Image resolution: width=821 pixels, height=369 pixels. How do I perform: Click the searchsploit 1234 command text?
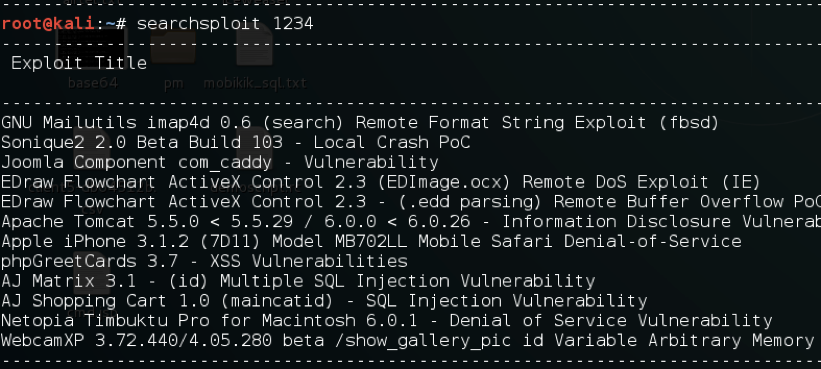pyautogui.click(x=225, y=24)
